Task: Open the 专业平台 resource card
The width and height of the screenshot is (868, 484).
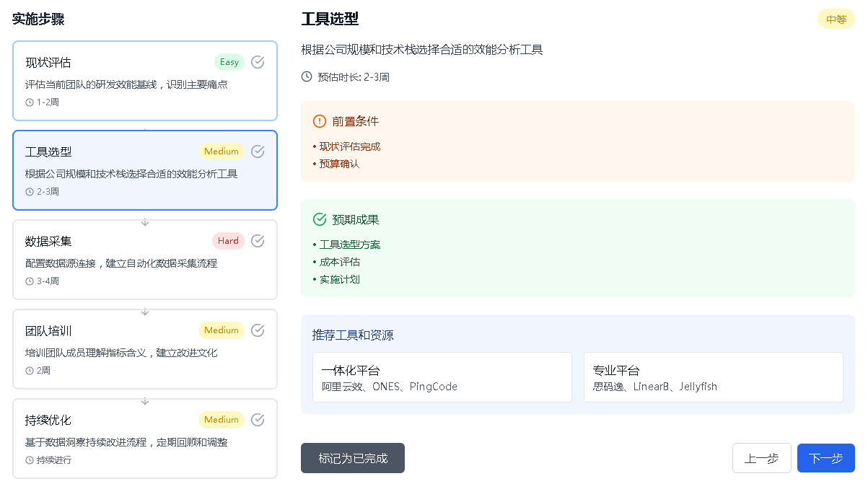Action: 713,377
